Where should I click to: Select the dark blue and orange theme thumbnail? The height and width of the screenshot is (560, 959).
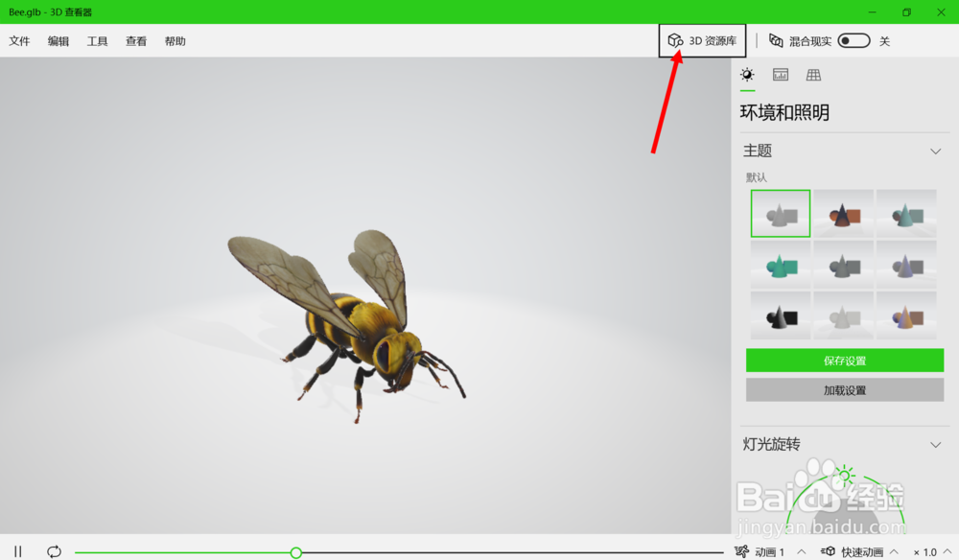pos(843,214)
